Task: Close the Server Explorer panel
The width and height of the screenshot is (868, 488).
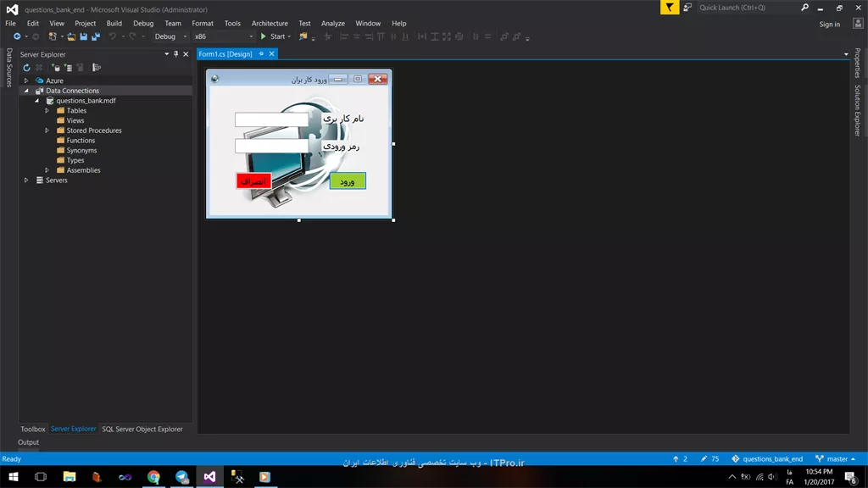Action: point(186,54)
